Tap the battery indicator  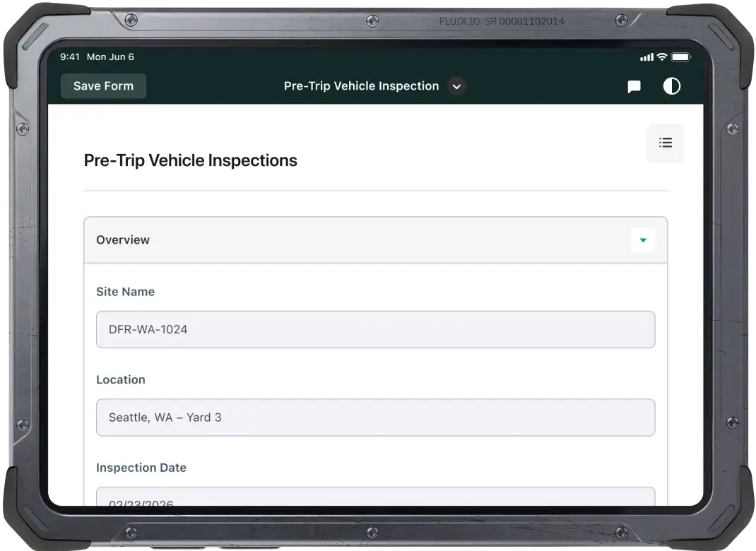click(680, 57)
